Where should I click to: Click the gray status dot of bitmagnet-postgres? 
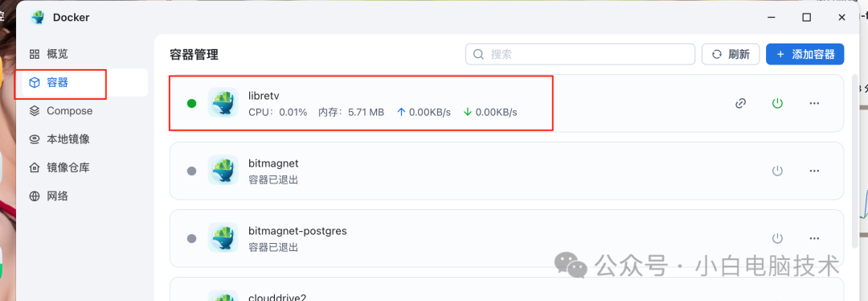[191, 238]
